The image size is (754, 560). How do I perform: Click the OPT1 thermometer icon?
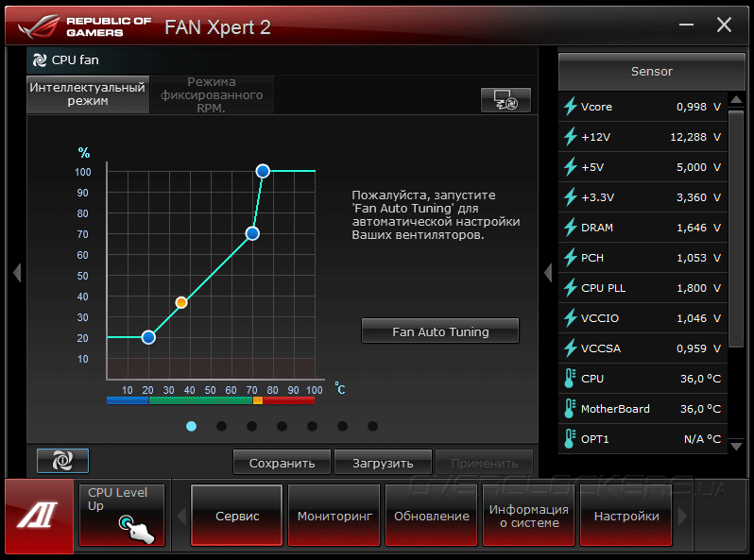point(570,439)
